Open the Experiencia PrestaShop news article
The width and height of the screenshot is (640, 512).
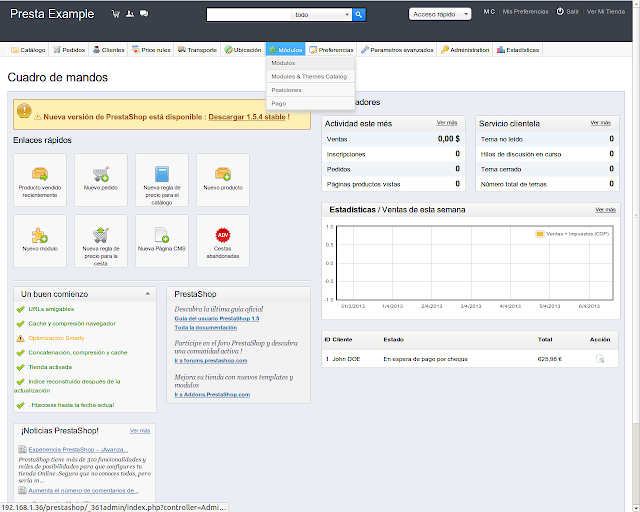click(x=78, y=450)
